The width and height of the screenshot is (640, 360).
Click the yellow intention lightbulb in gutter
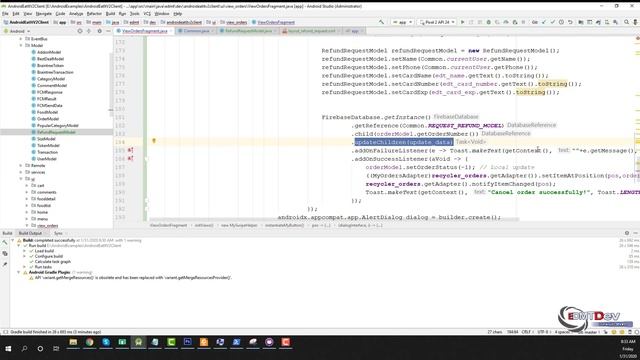(x=154, y=141)
